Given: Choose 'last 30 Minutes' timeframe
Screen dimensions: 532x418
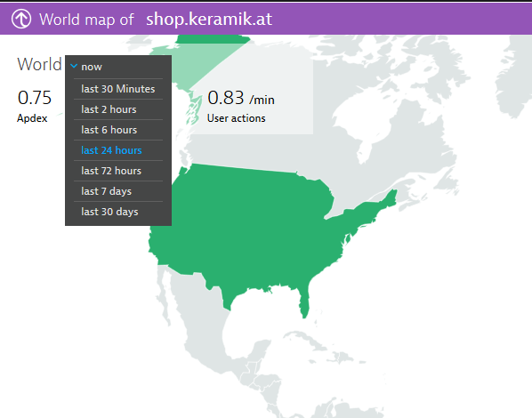Looking at the screenshot, I should pyautogui.click(x=118, y=89).
